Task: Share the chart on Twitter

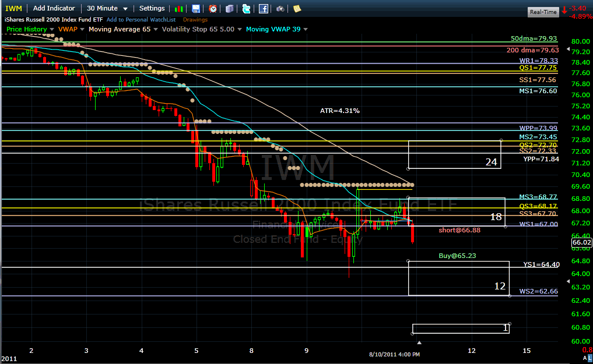Action: (x=246, y=9)
